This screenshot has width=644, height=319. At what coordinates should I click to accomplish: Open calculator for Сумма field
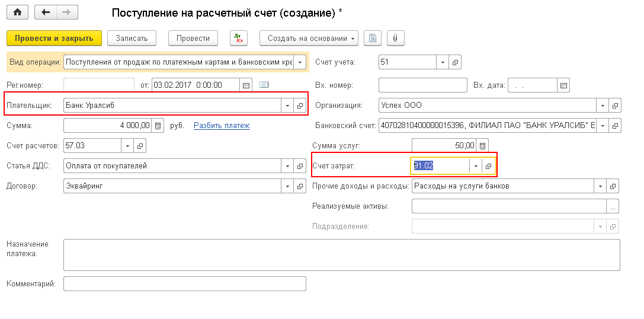[x=158, y=126]
